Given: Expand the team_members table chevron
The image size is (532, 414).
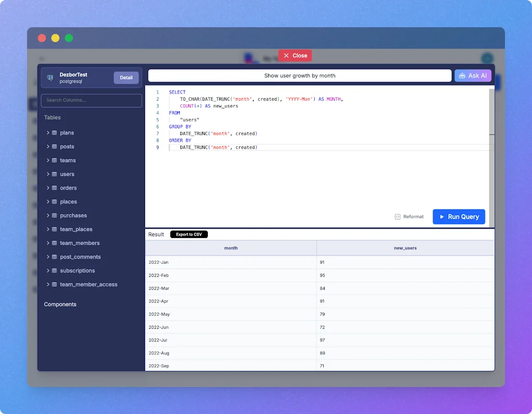Looking at the screenshot, I should (x=48, y=243).
